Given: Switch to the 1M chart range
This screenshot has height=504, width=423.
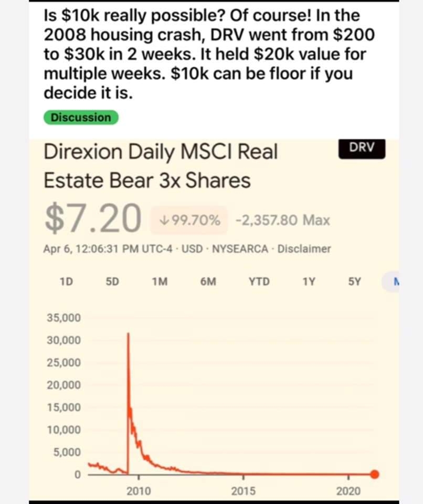Looking at the screenshot, I should pyautogui.click(x=160, y=281).
